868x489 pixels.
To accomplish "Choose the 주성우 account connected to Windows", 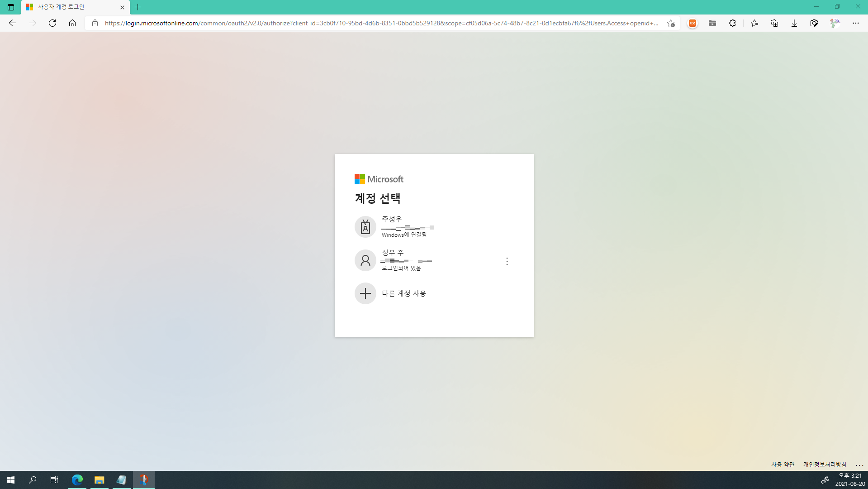I will point(434,227).
